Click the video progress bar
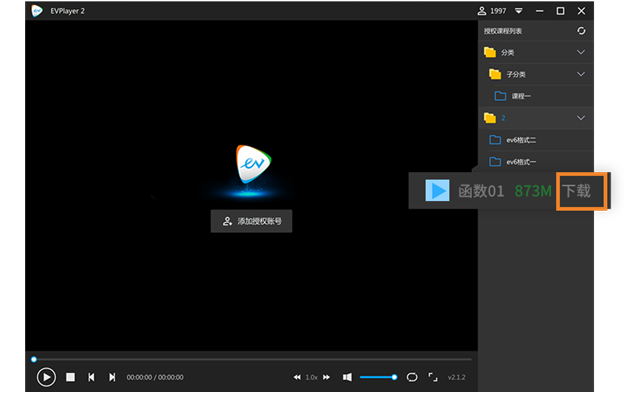Image resolution: width=636 pixels, height=402 pixels. [x=250, y=359]
